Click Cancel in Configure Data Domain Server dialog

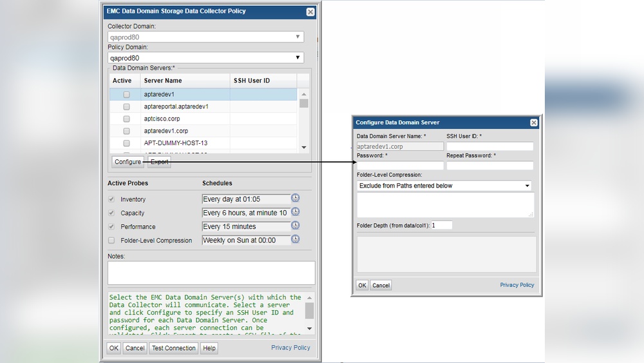tap(381, 285)
